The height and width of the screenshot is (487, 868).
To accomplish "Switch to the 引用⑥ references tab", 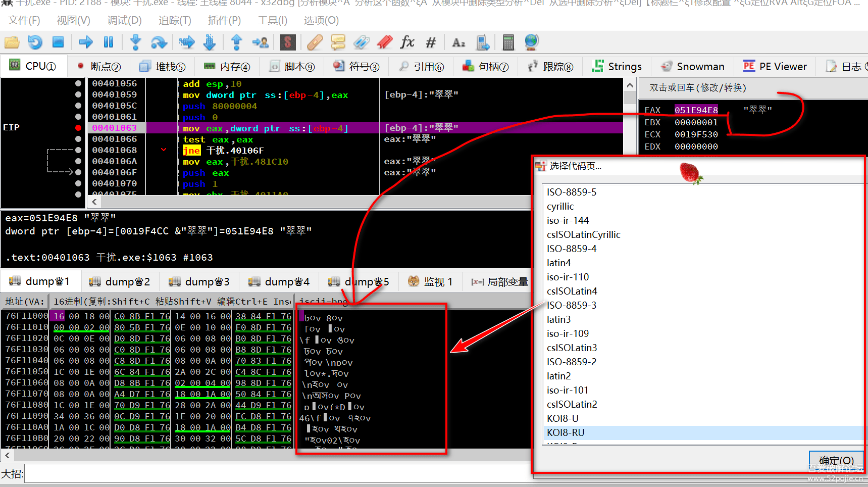I will (421, 66).
